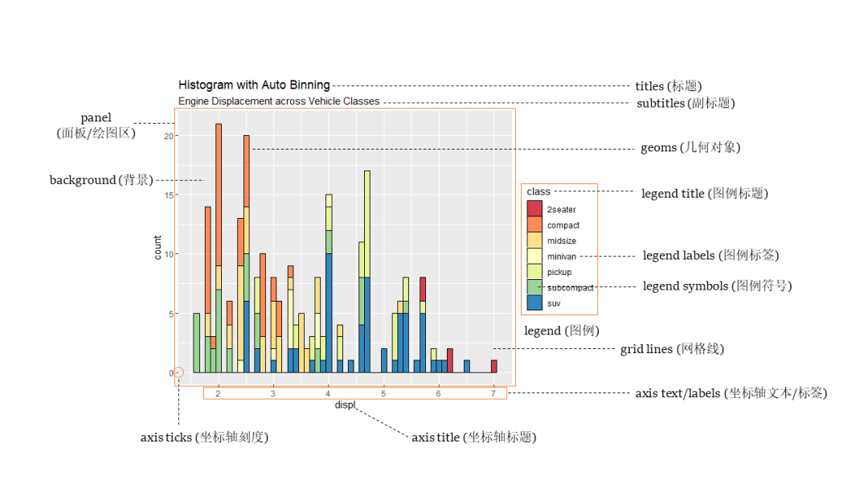Click the panel (面板/绘图区) annotation text
This screenshot has height=489, width=868.
[x=96, y=125]
